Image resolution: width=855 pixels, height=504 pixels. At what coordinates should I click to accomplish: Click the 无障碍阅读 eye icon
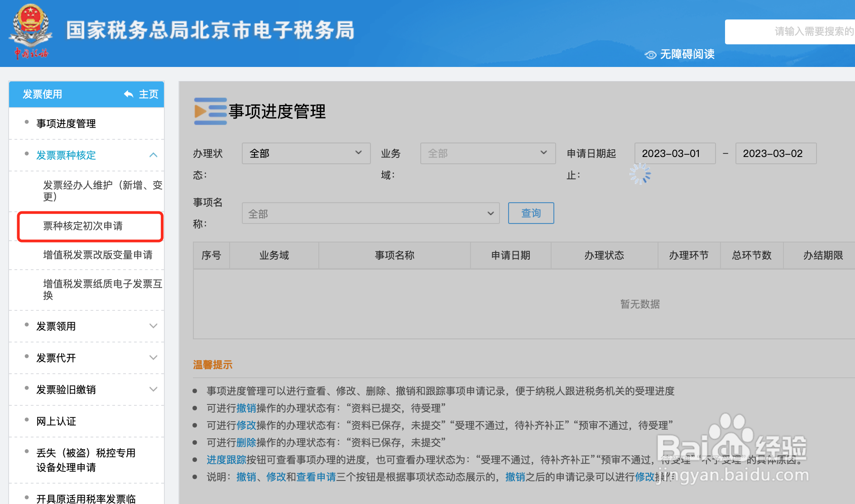tap(650, 54)
